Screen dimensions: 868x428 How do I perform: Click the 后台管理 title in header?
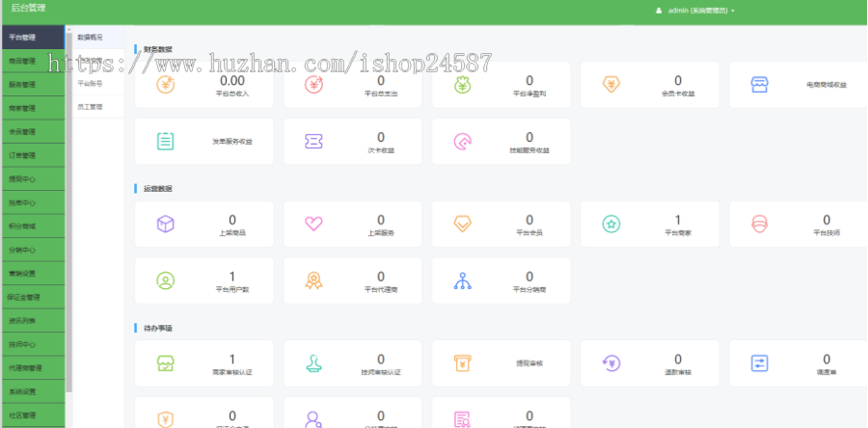(x=28, y=9)
